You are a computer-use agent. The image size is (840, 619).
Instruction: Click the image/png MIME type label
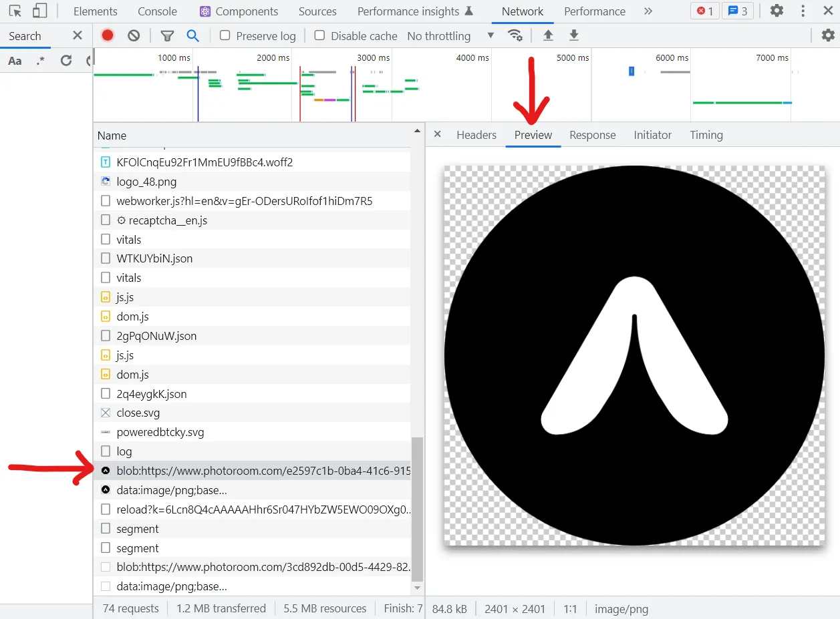click(x=621, y=609)
